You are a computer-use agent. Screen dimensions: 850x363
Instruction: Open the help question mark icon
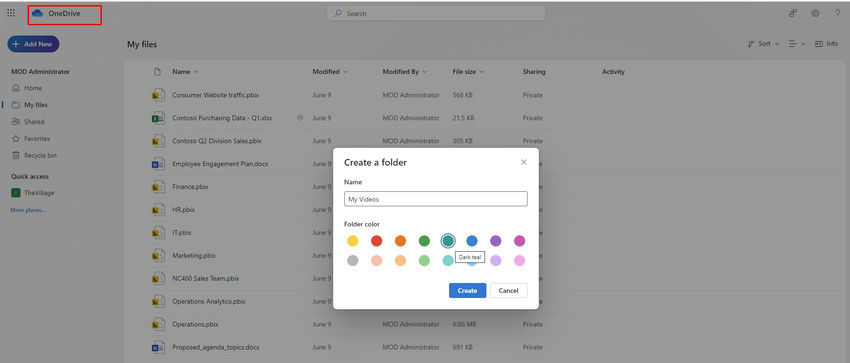point(837,13)
